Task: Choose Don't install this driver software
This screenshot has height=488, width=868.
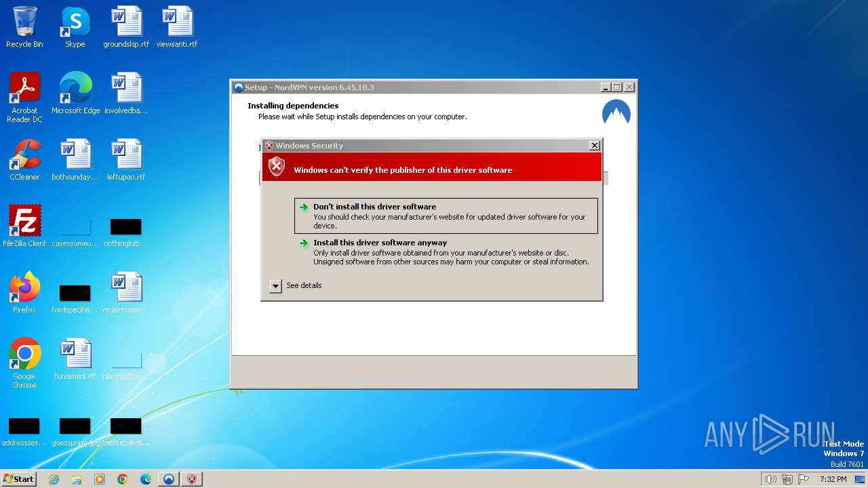Action: pyautogui.click(x=446, y=216)
